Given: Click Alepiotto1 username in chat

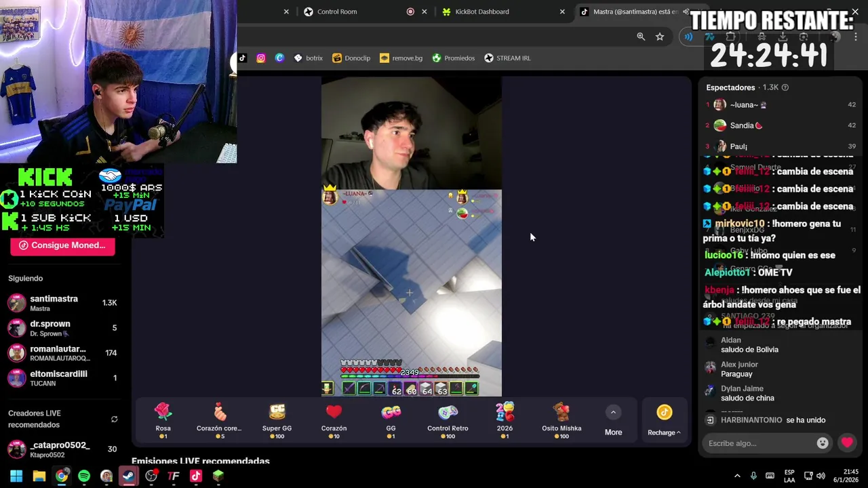Looking at the screenshot, I should pos(728,272).
